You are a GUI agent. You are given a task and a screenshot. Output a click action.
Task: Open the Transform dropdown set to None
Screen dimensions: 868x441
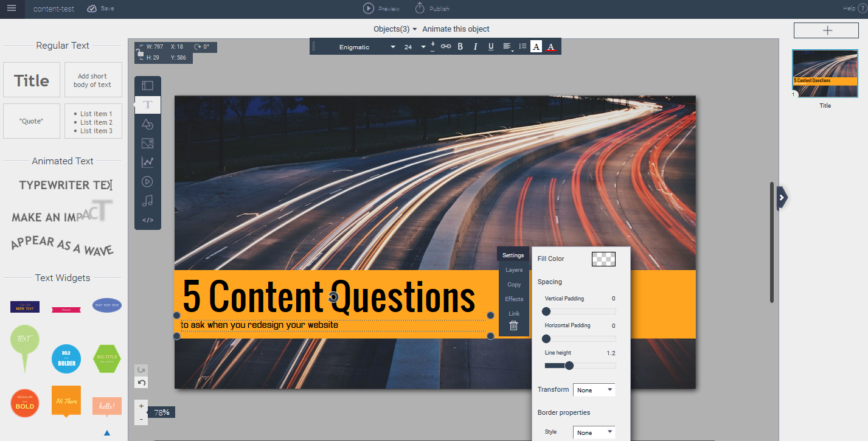[594, 389]
